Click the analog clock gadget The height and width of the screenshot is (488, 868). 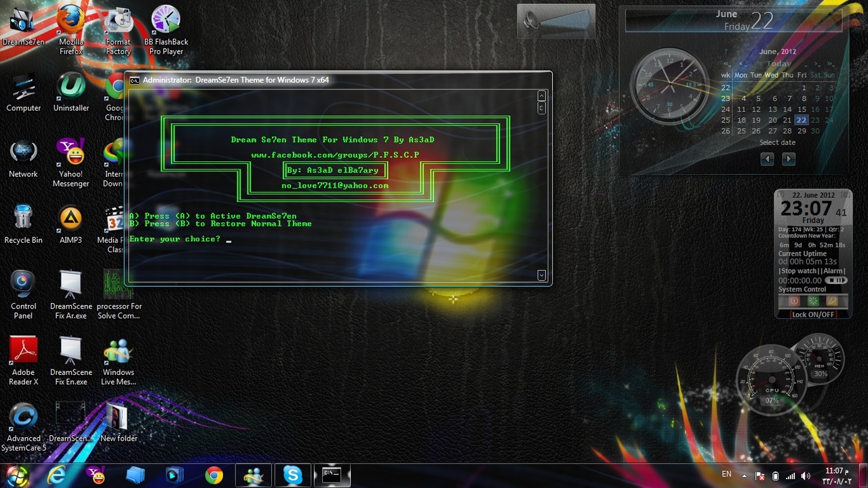pyautogui.click(x=670, y=87)
